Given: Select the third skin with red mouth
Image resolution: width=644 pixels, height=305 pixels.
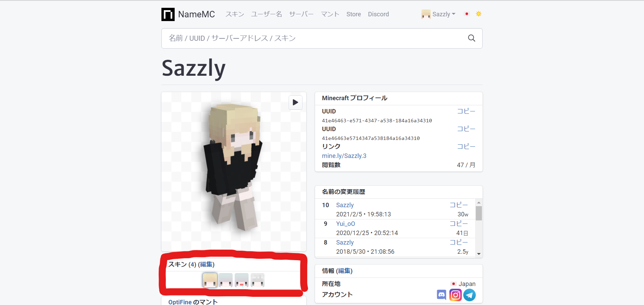Looking at the screenshot, I should pyautogui.click(x=242, y=280).
